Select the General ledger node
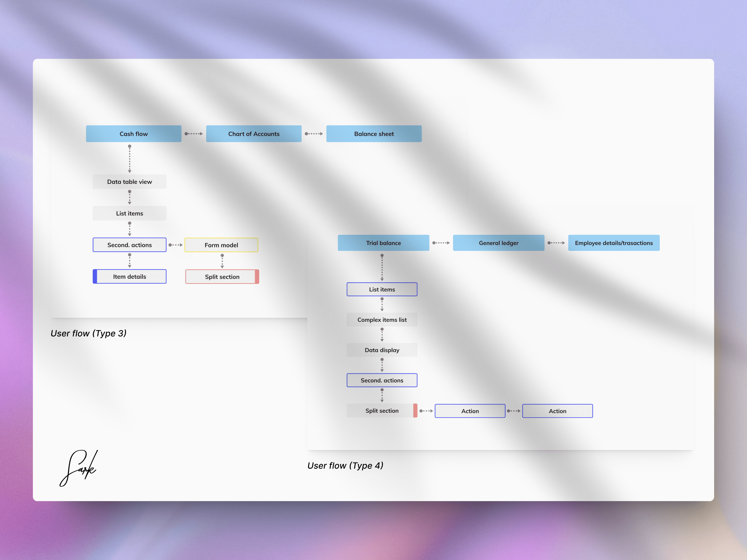The width and height of the screenshot is (747, 560). pyautogui.click(x=498, y=243)
